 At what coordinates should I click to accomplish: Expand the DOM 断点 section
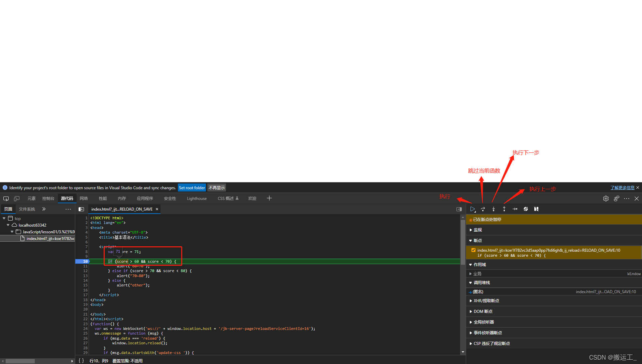(x=483, y=312)
